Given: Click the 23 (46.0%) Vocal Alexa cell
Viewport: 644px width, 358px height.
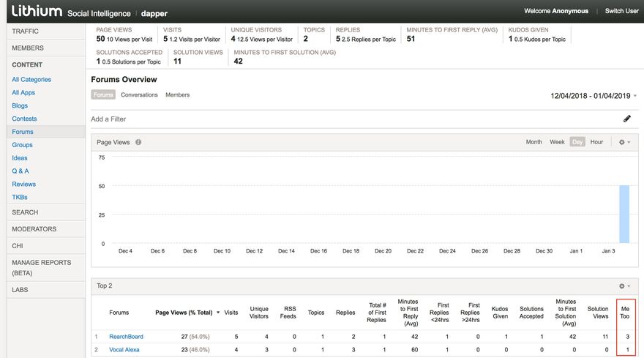Looking at the screenshot, I should [195, 350].
